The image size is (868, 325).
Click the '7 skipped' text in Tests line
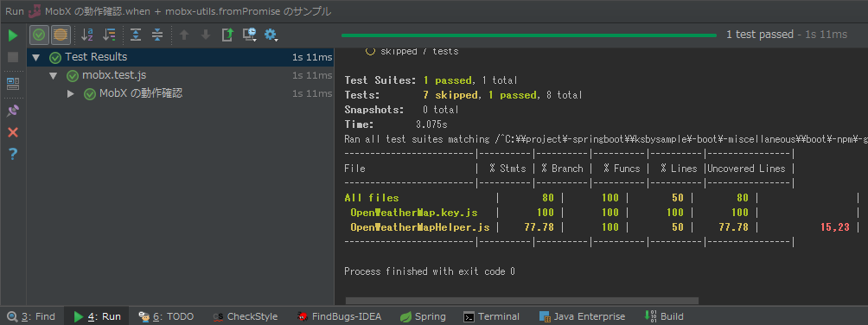(450, 95)
